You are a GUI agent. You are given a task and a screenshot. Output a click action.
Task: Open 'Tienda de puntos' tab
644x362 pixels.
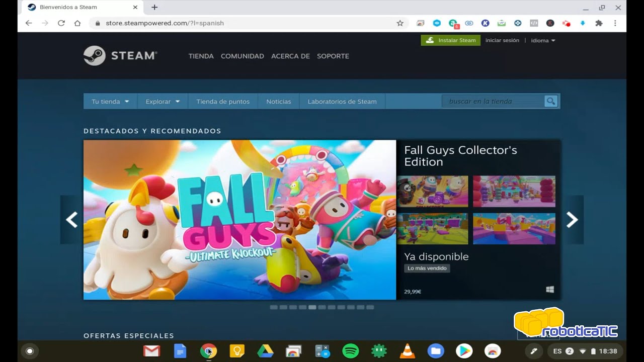coord(223,101)
